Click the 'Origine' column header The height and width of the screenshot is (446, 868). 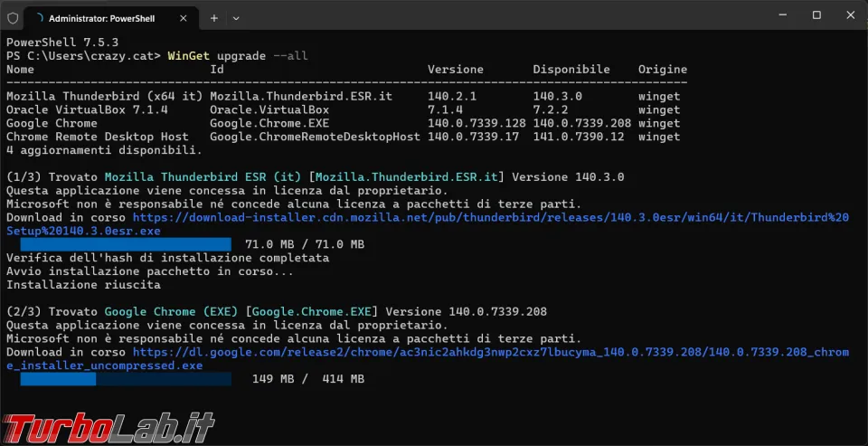663,70
